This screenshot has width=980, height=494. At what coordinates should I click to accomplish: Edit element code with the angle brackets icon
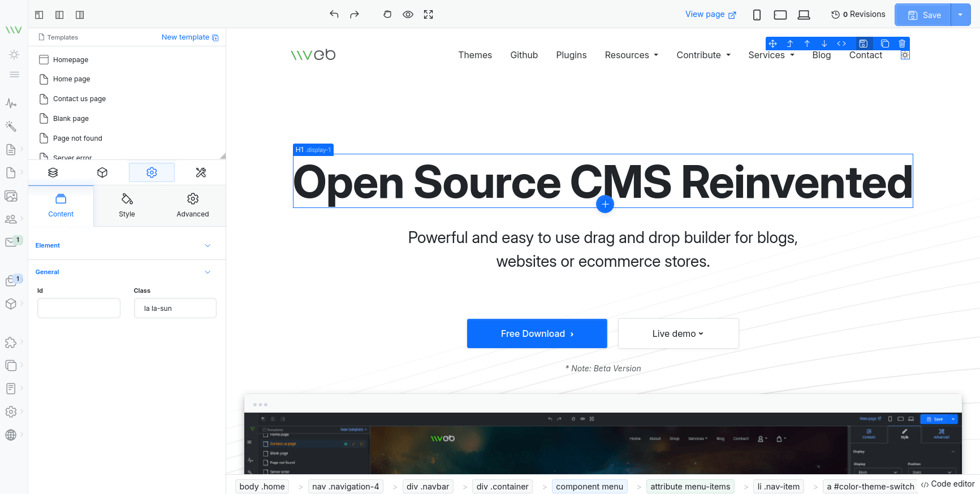(841, 44)
